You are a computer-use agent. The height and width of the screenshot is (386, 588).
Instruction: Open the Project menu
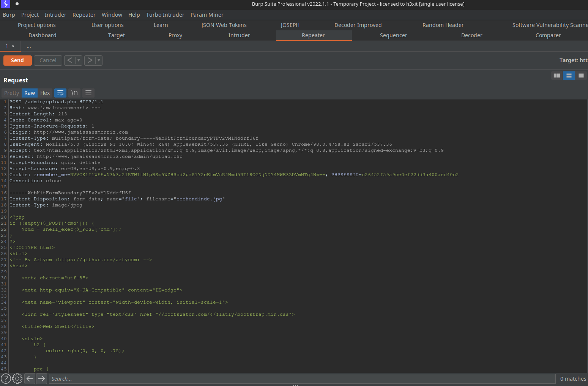30,15
